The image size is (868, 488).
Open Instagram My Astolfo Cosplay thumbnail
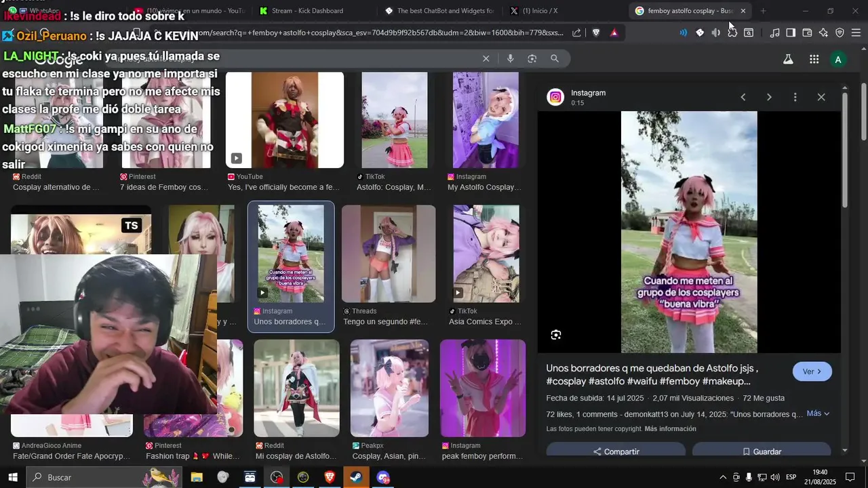pos(486,120)
